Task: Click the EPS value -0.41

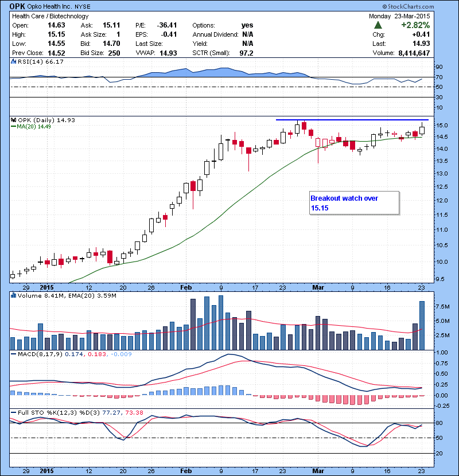Action: [x=168, y=34]
